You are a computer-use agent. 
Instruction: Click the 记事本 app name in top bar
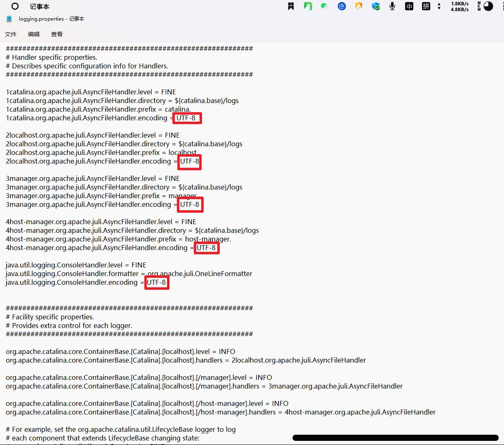coord(40,7)
